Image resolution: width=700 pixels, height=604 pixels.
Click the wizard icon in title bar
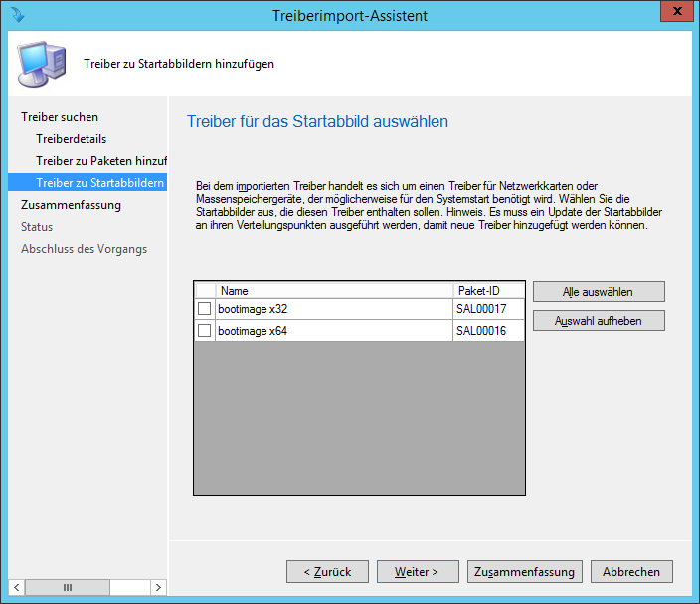click(x=17, y=15)
